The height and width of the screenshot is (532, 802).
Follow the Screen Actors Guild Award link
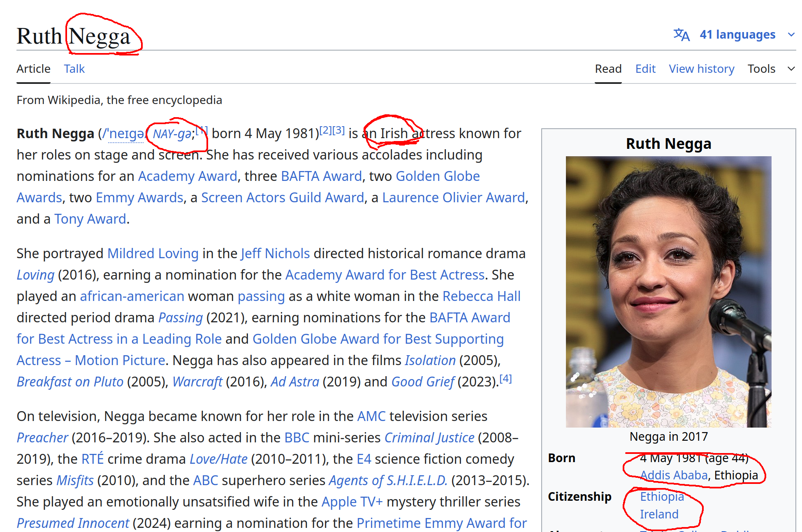tap(283, 197)
